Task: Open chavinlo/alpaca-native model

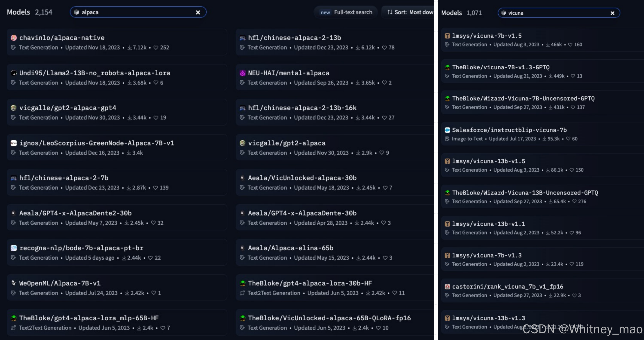Action: (x=62, y=38)
